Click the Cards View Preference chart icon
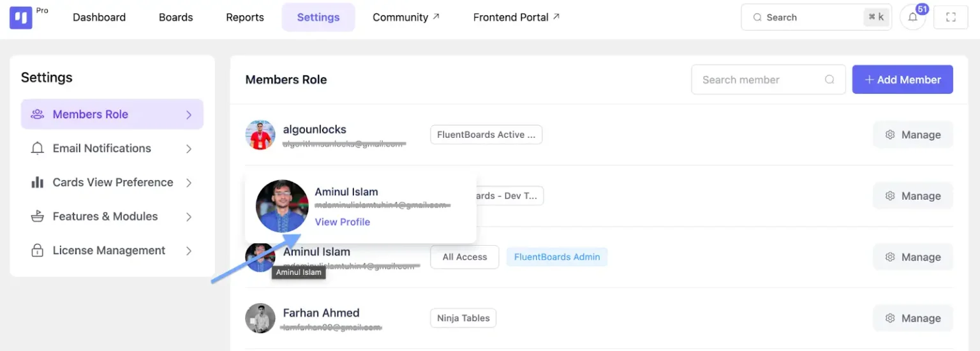 tap(38, 183)
